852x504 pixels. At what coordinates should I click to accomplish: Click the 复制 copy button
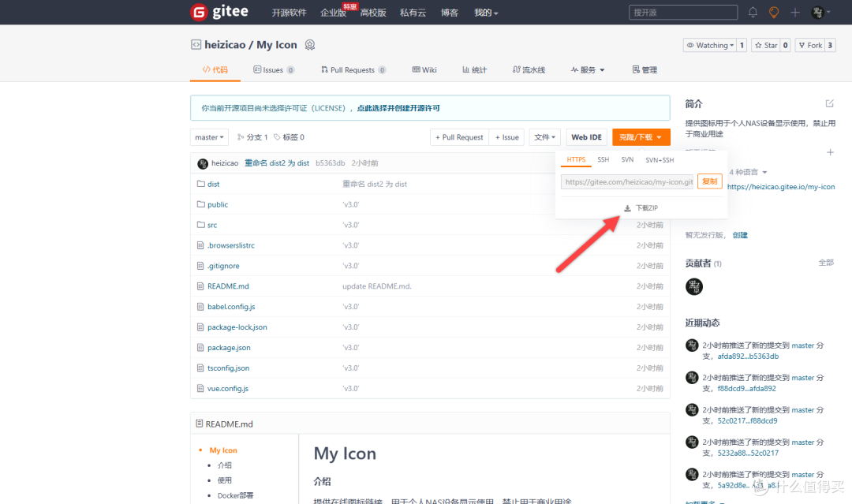click(708, 181)
